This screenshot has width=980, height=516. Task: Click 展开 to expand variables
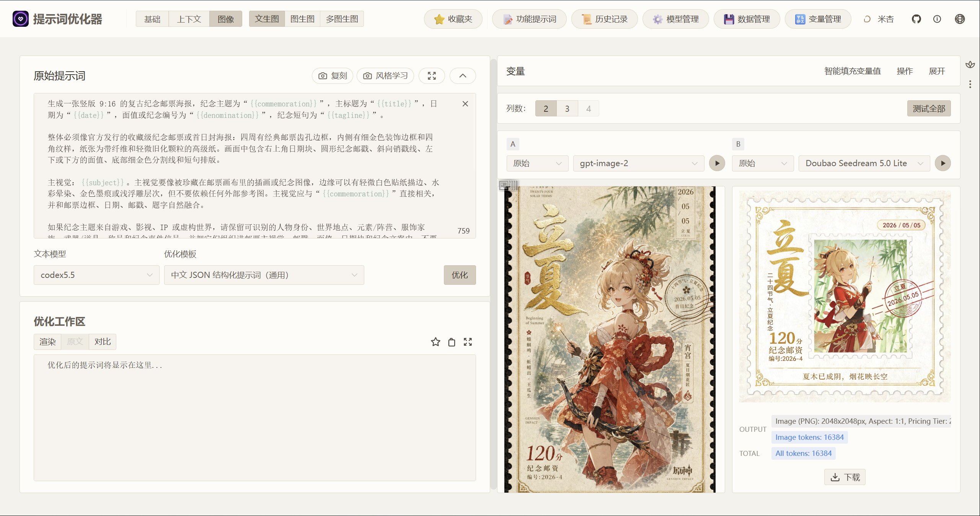(x=937, y=71)
